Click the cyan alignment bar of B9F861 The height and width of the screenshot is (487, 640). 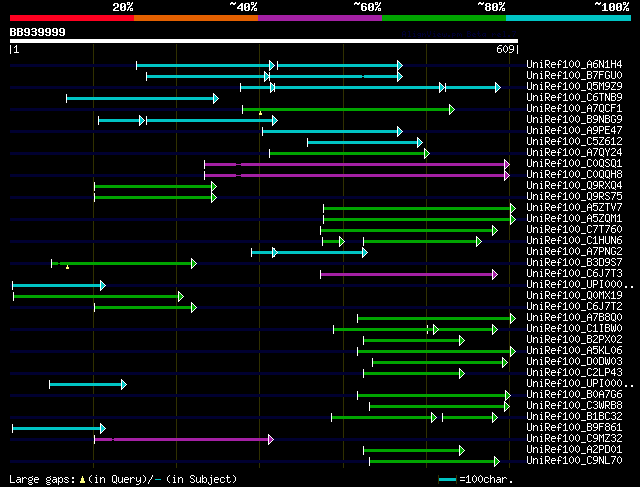[59, 429]
